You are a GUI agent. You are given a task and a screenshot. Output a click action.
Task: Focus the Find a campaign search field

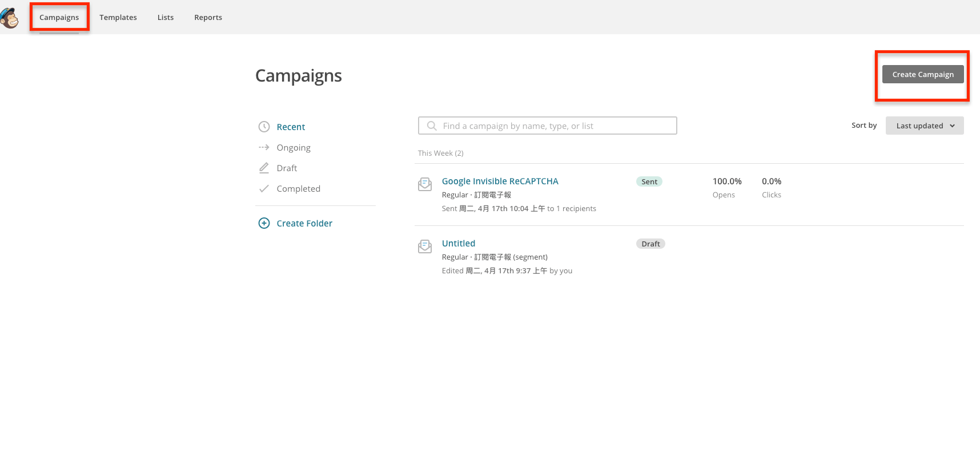click(x=554, y=126)
